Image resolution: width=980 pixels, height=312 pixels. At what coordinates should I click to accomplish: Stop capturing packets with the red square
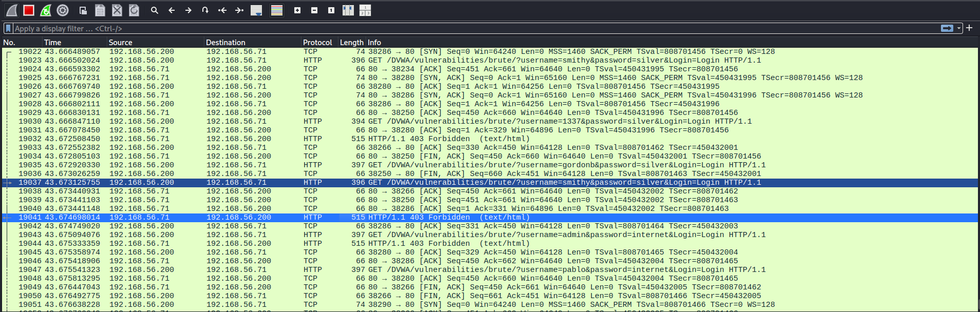point(29,10)
